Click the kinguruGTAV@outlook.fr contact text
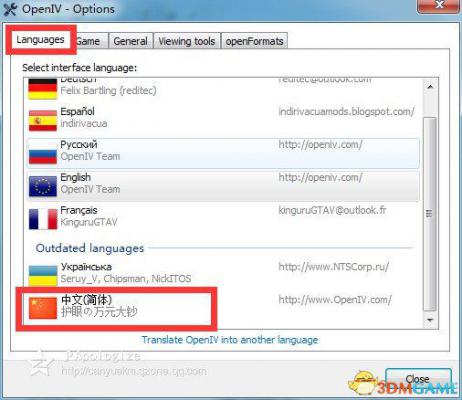 click(x=332, y=210)
